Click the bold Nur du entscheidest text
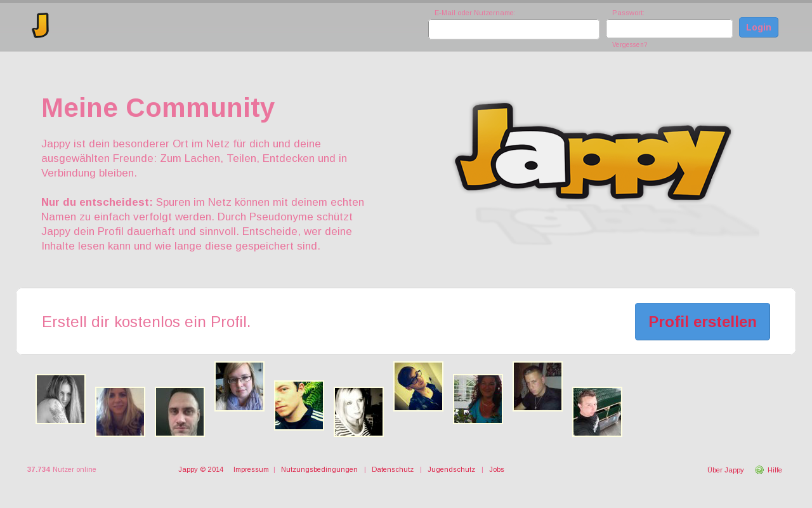 [97, 202]
